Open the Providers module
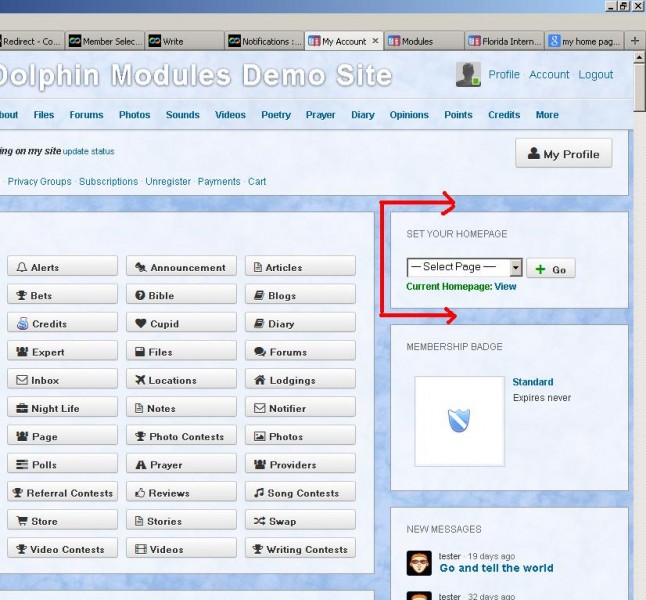646x600 pixels. point(300,464)
